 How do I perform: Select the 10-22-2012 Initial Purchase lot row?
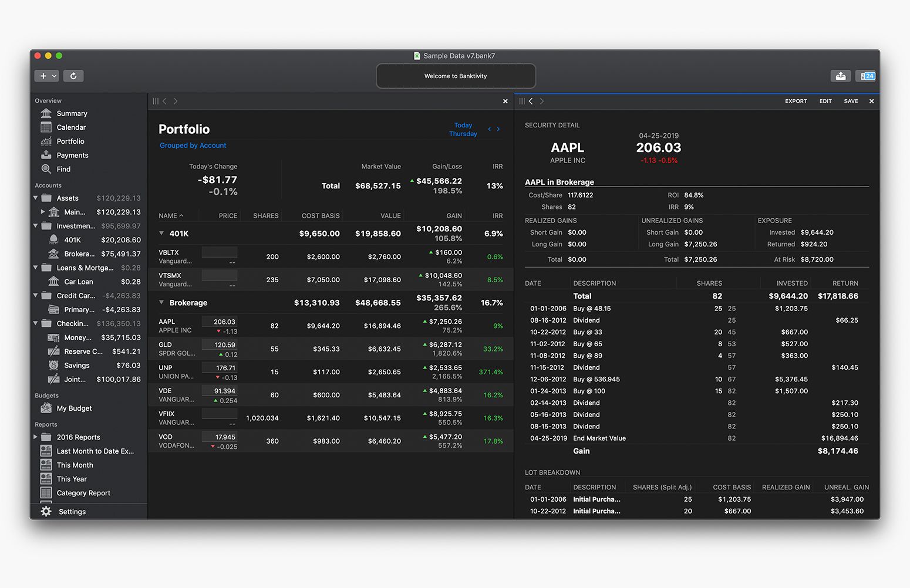tap(696, 511)
